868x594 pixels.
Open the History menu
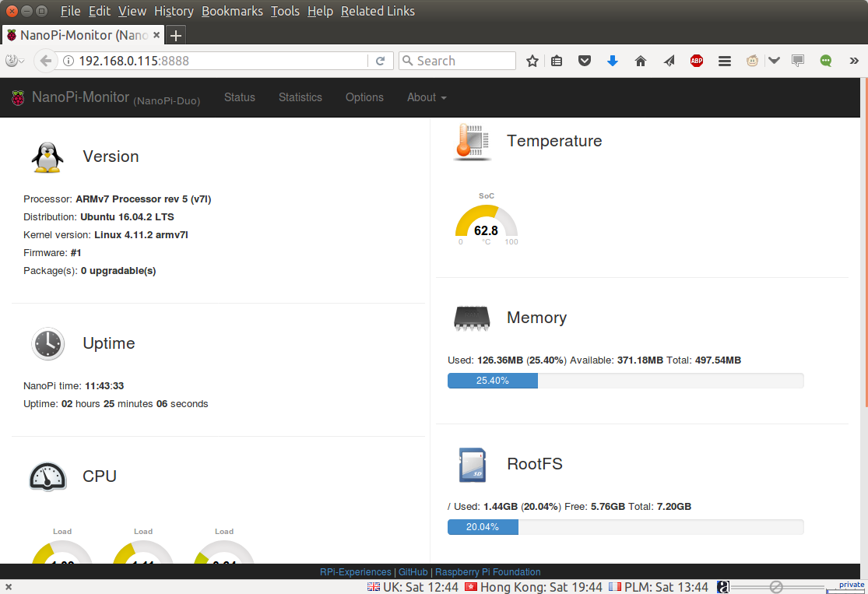[x=174, y=11]
